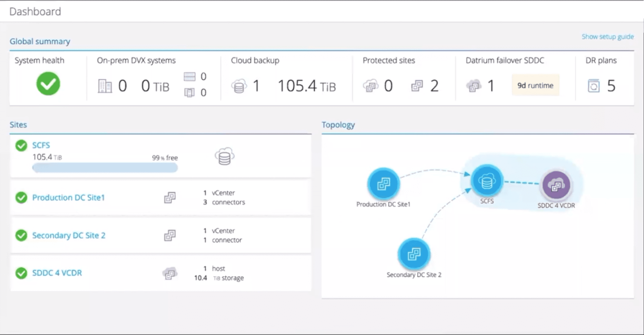Viewport: 644px width, 335px height.
Task: Open the Production DC Site1 link
Action: [69, 197]
